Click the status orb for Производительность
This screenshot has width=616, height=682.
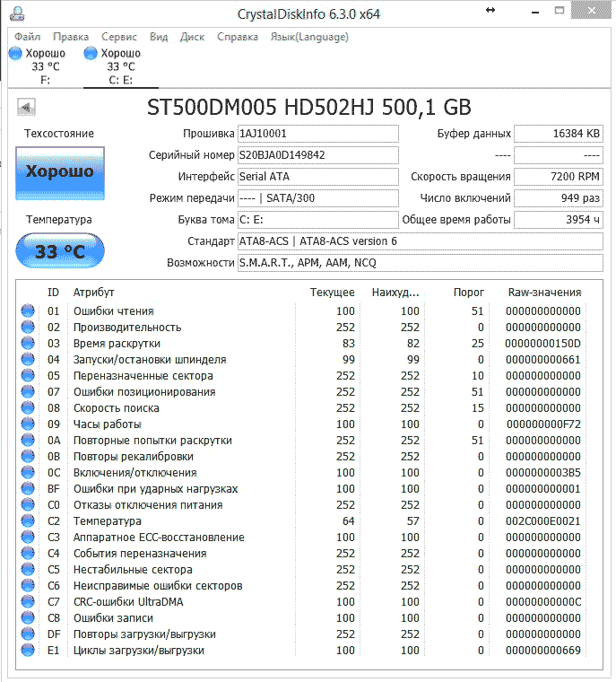[28, 327]
